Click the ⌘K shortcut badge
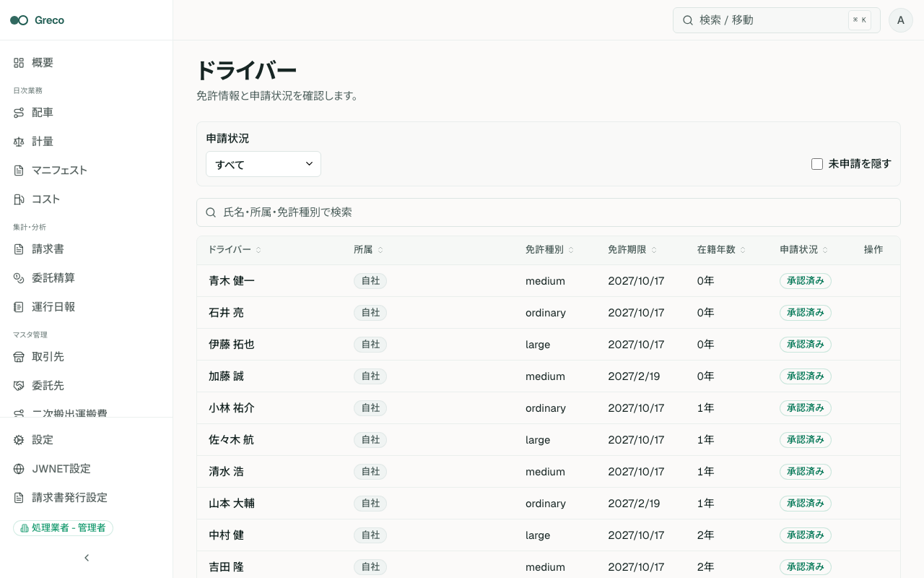Screen dimensions: 924x578 coord(860,20)
